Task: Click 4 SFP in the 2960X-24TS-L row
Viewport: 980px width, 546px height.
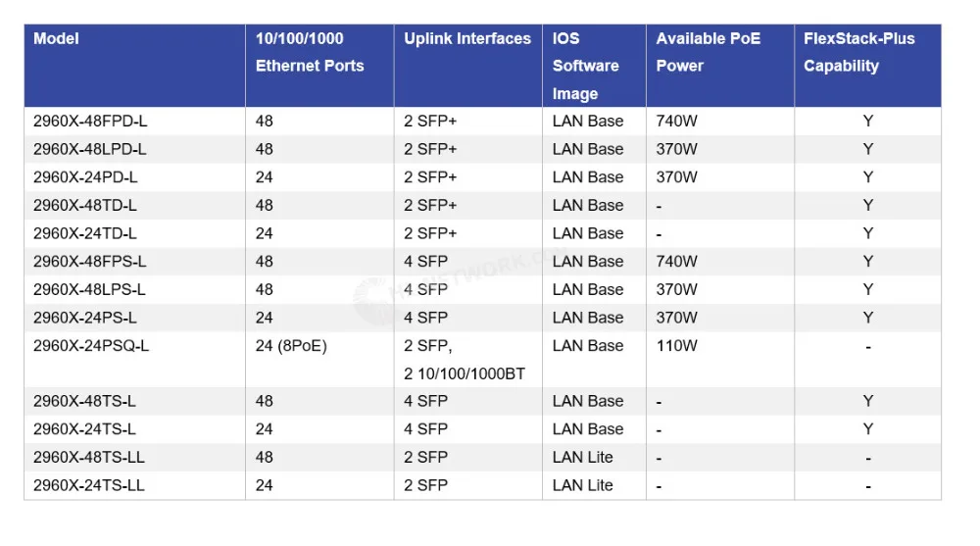Action: 425,429
